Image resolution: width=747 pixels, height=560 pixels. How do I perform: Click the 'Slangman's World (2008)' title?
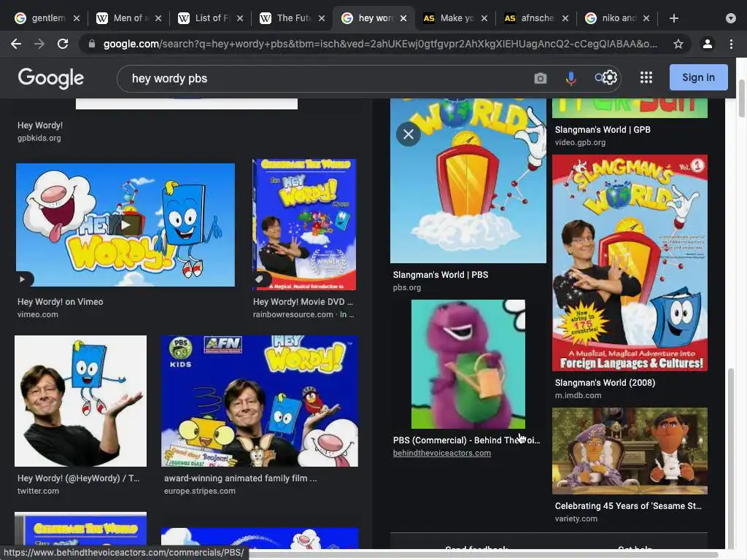(605, 382)
